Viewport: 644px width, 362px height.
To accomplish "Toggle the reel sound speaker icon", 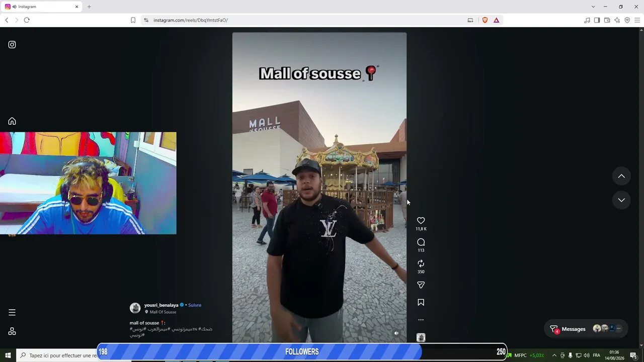I will 396,333.
